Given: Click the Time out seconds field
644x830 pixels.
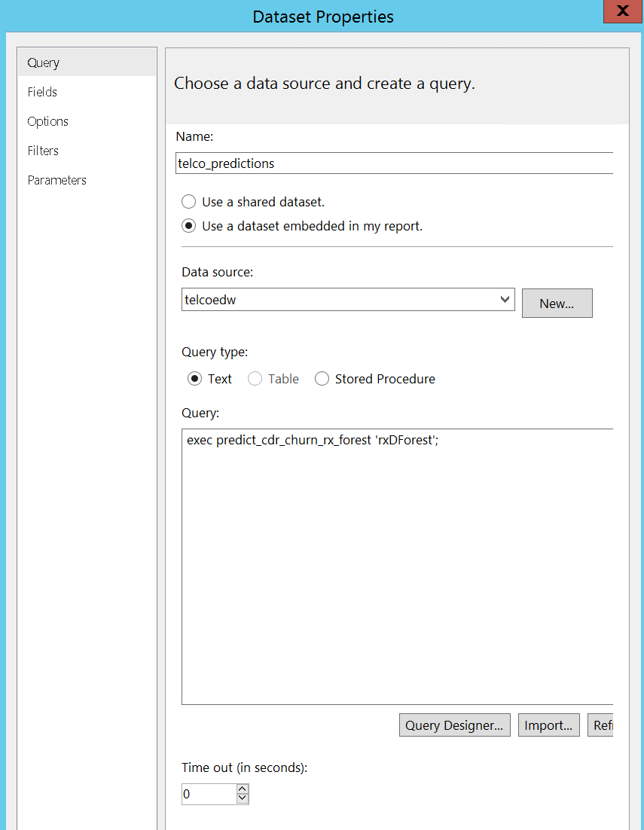Looking at the screenshot, I should point(209,794).
